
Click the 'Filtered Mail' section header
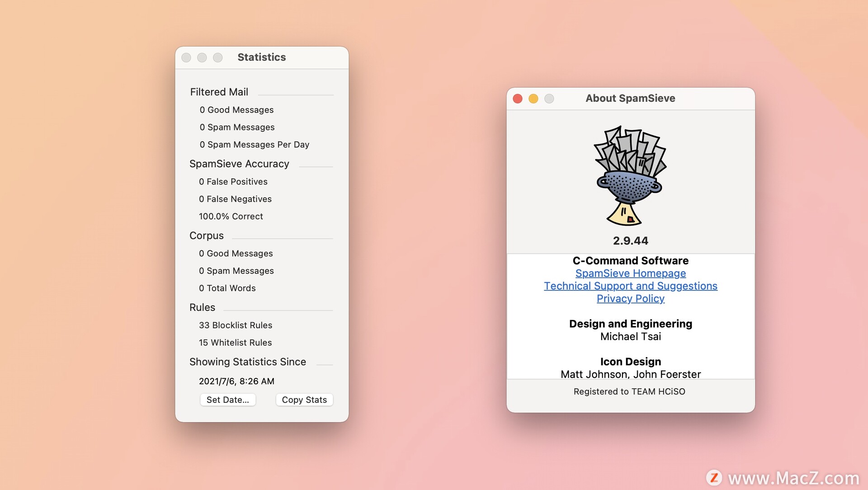219,92
